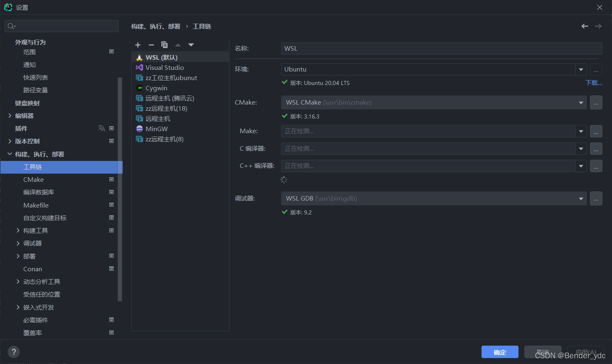Open the 键盘映射 settings page
Viewport: 612px width, 364px height.
tap(27, 103)
